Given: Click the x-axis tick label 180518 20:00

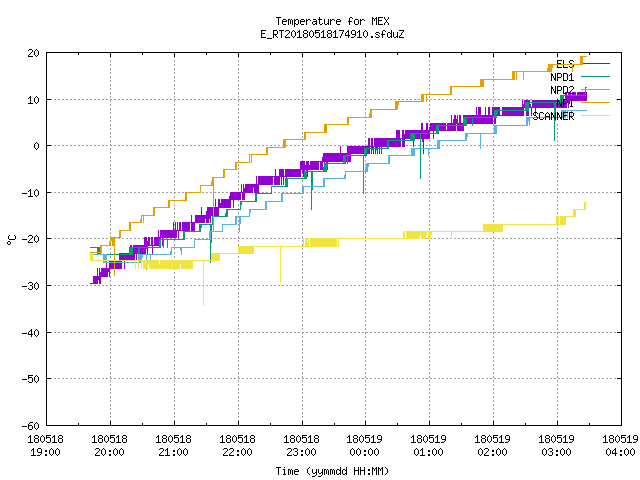Looking at the screenshot, I should coord(109,446).
